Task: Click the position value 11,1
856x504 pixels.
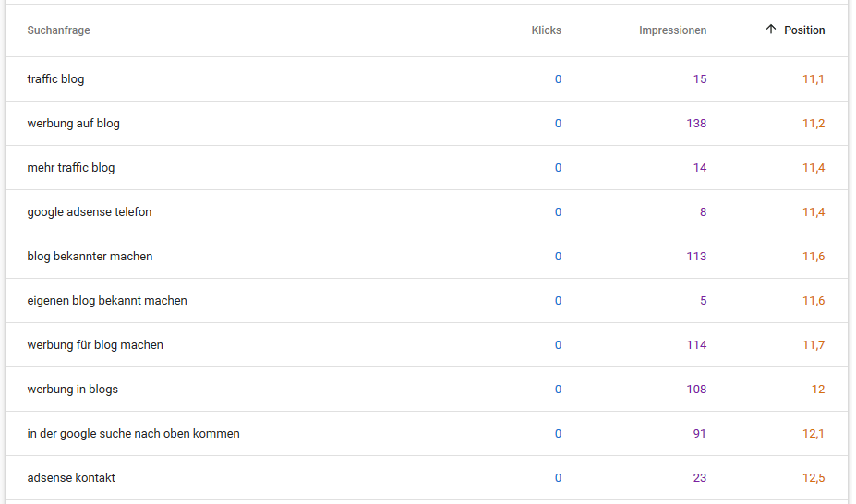Action: [813, 79]
